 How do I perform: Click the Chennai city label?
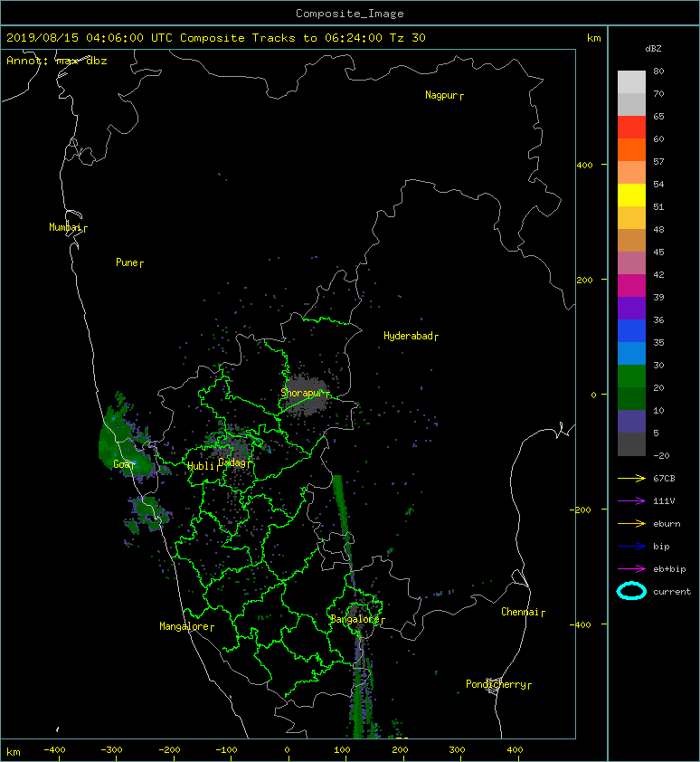(x=520, y=612)
